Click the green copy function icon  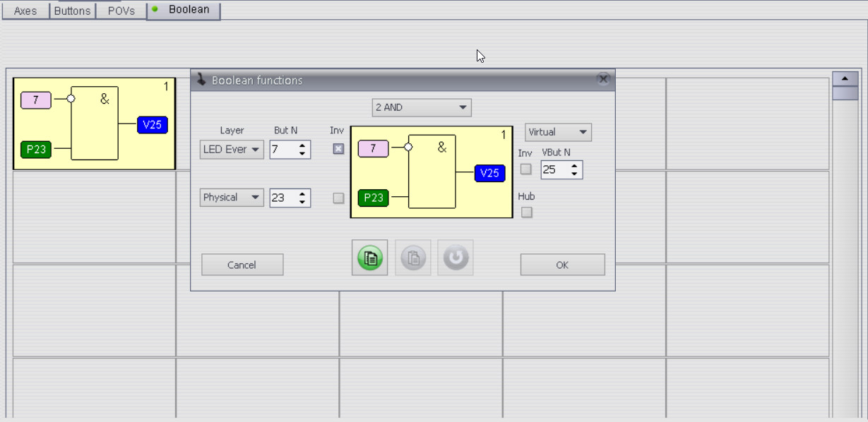369,258
